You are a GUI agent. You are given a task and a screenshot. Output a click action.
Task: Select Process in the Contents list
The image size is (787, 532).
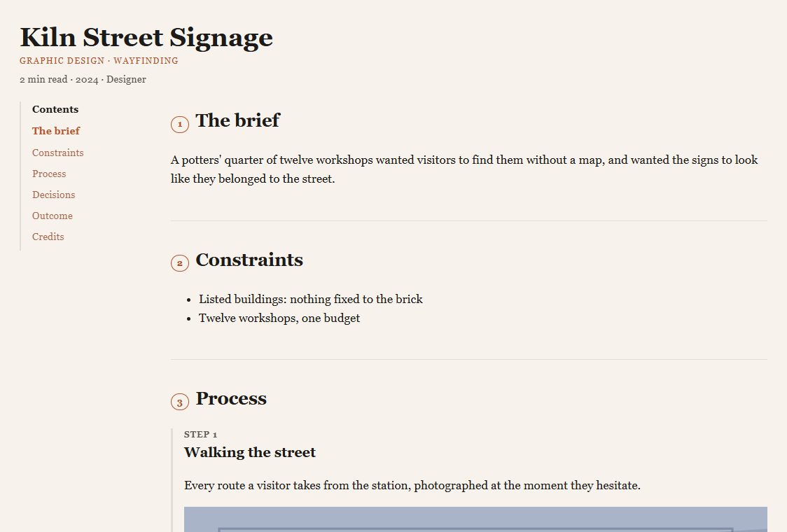coord(49,174)
